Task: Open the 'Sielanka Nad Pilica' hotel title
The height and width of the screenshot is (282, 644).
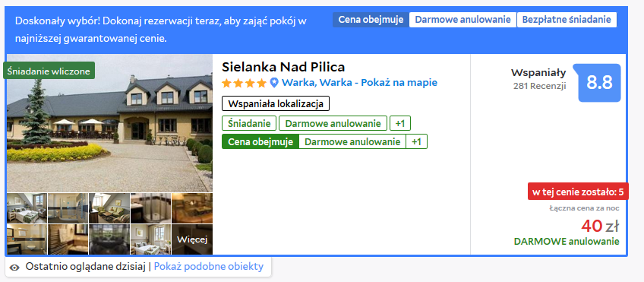Action: (283, 67)
